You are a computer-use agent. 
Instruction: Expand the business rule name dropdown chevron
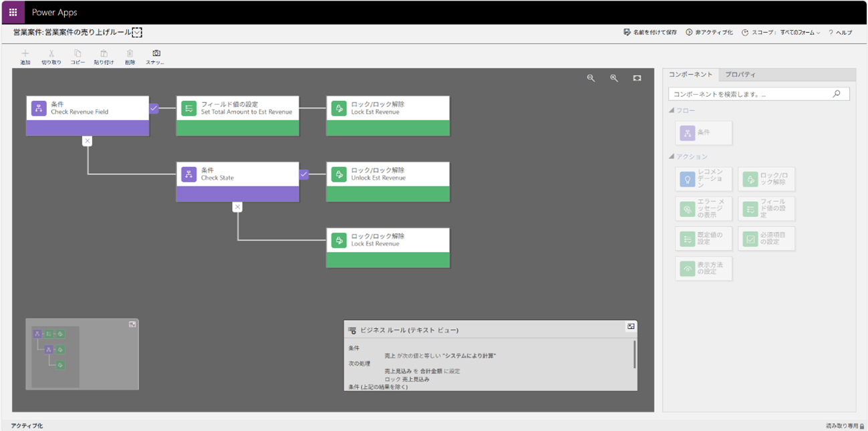click(137, 33)
